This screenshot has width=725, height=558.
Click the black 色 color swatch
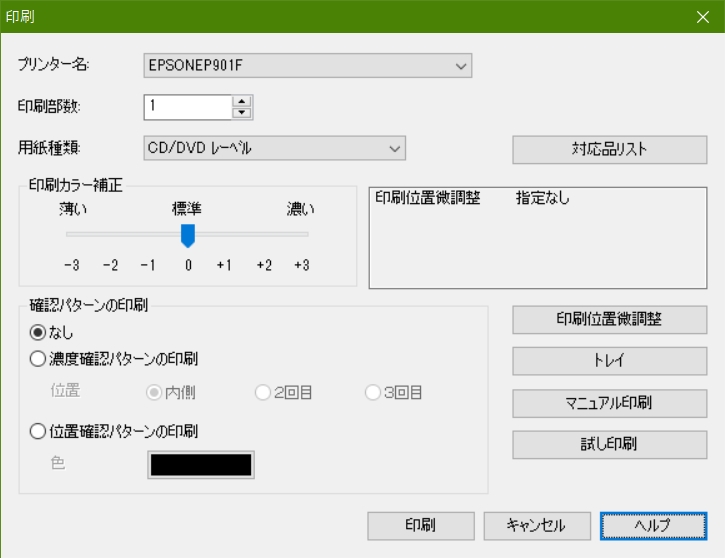pyautogui.click(x=201, y=465)
